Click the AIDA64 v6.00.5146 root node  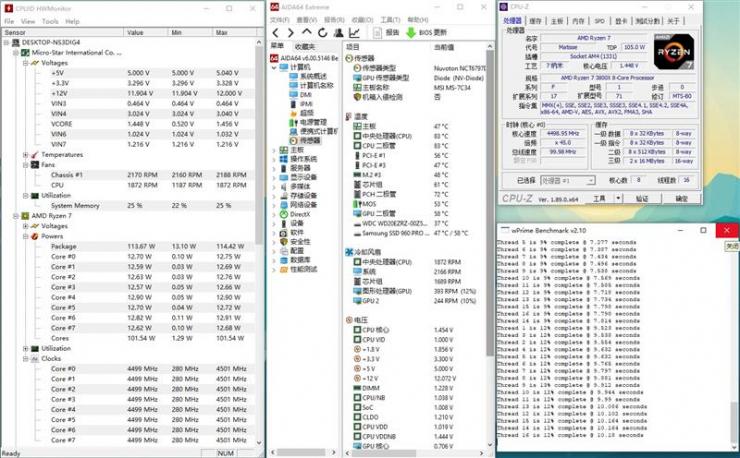(x=304, y=58)
